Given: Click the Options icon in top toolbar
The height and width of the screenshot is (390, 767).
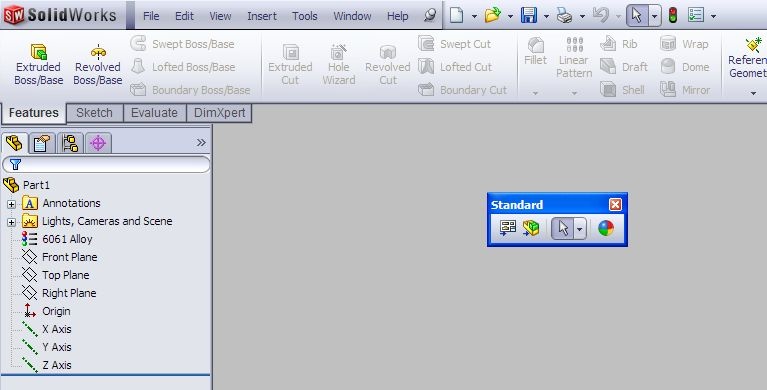Looking at the screenshot, I should pos(696,16).
